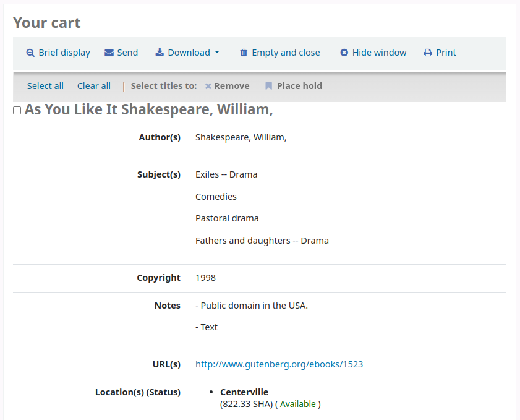Click the X icon beside Remove
Screen dimensions: 520x420
(x=208, y=86)
